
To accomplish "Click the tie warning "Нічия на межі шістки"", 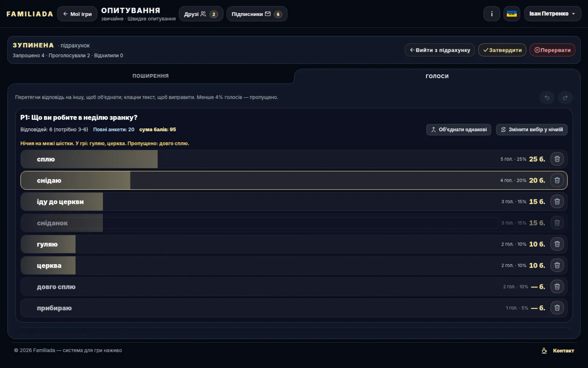I will (47, 143).
